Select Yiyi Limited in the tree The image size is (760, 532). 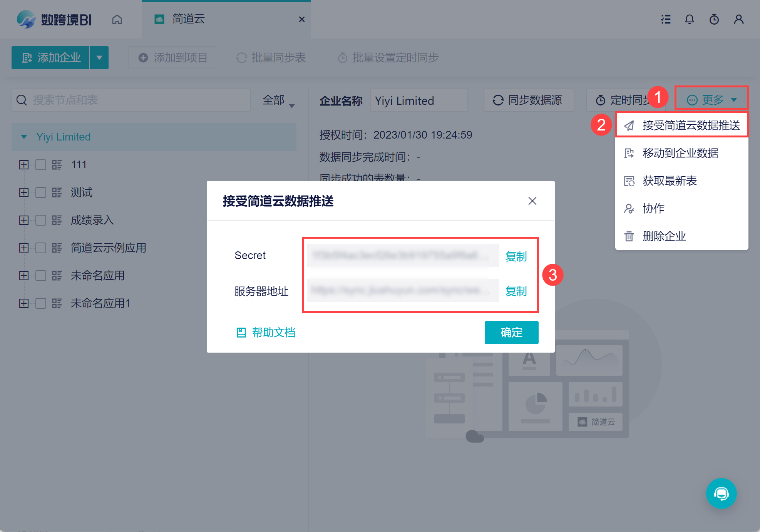pyautogui.click(x=154, y=137)
